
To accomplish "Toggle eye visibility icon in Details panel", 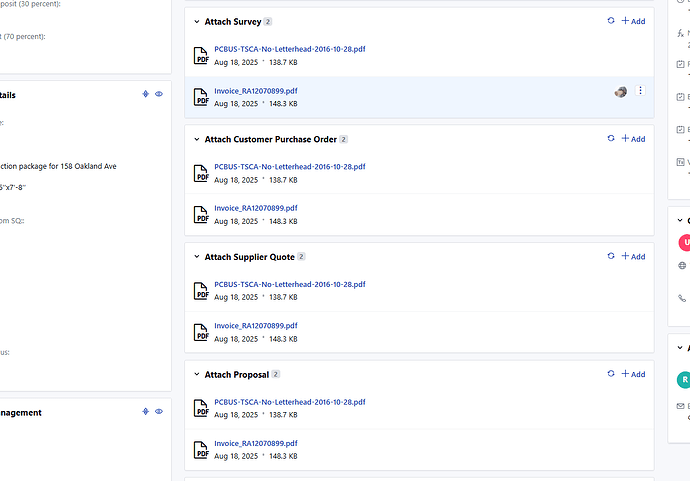I will coord(159,95).
